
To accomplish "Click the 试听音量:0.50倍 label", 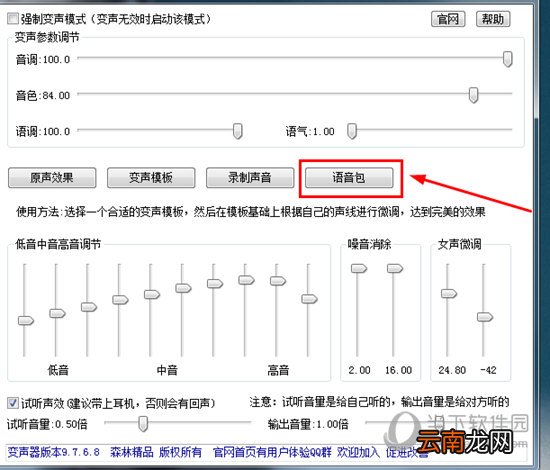I will (x=47, y=424).
